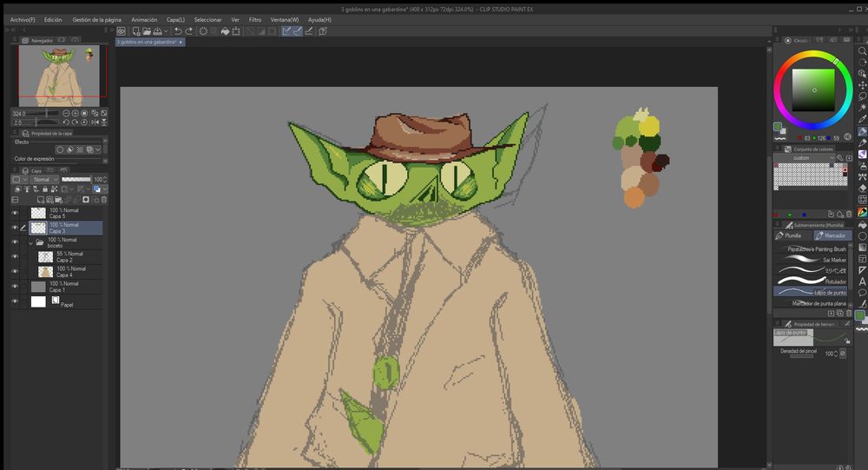Screen dimensions: 868x470
Task: Select the Plumilla sub tool tab
Action: (792, 235)
